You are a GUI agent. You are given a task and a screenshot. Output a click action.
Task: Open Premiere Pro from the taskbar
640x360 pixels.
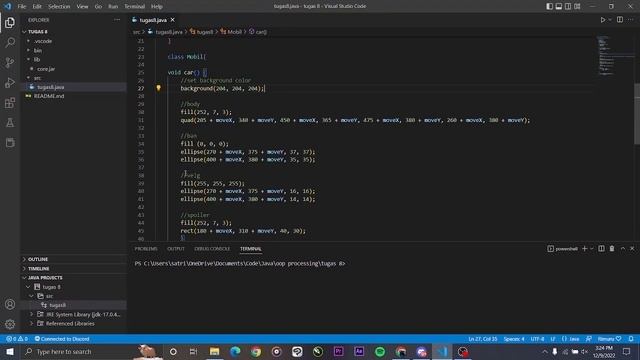point(338,351)
